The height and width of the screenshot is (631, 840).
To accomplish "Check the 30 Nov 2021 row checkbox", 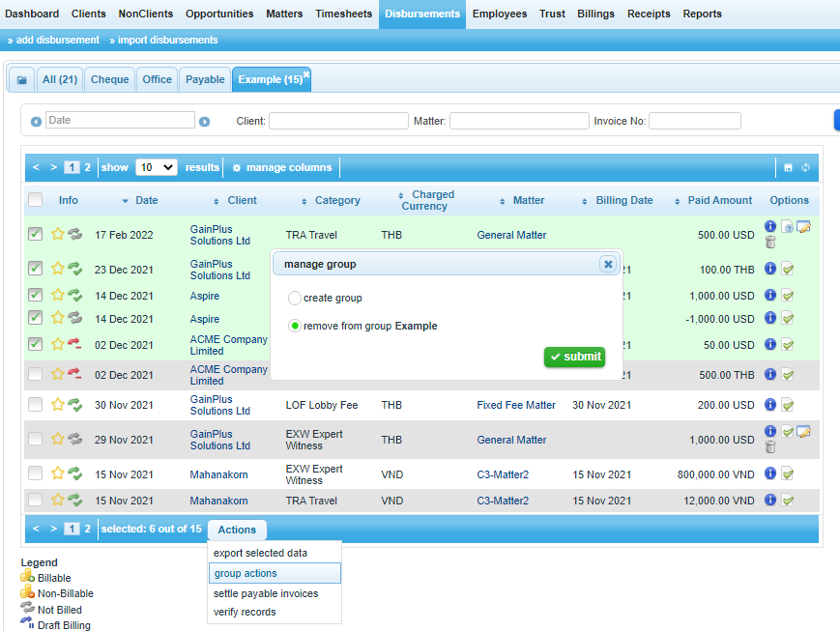I will pyautogui.click(x=36, y=405).
